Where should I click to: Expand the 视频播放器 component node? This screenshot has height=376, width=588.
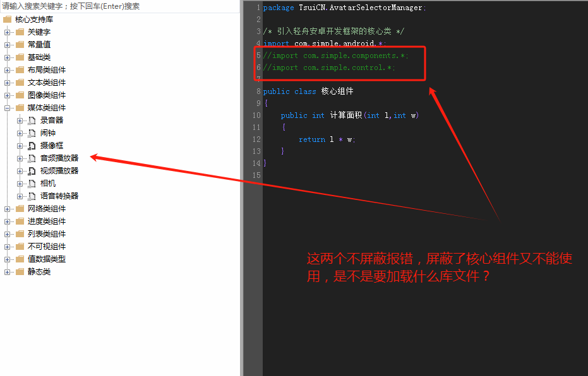tap(20, 171)
